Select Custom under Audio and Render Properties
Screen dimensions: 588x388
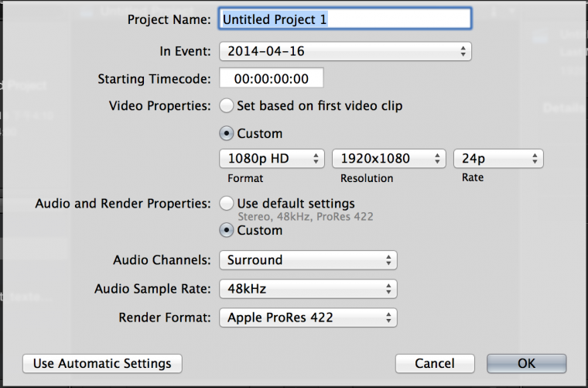coord(227,230)
